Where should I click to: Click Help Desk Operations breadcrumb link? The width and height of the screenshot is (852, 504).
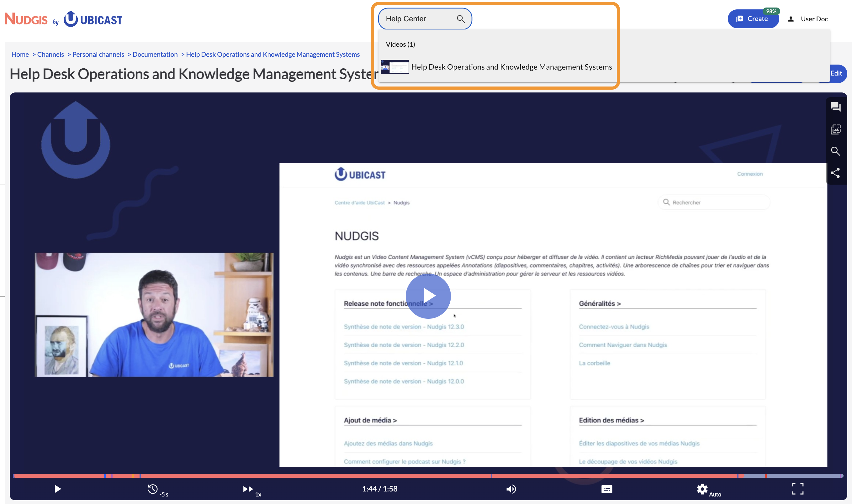click(x=273, y=54)
